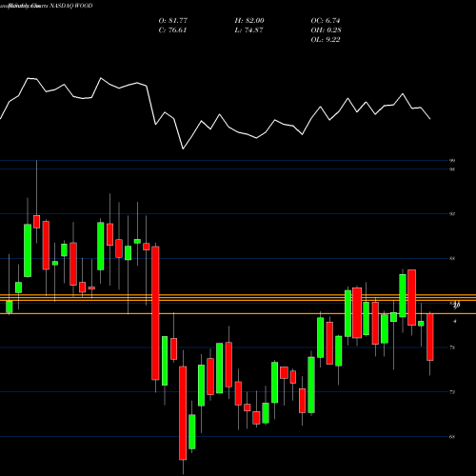Click the 73 price axis label

point(452,392)
